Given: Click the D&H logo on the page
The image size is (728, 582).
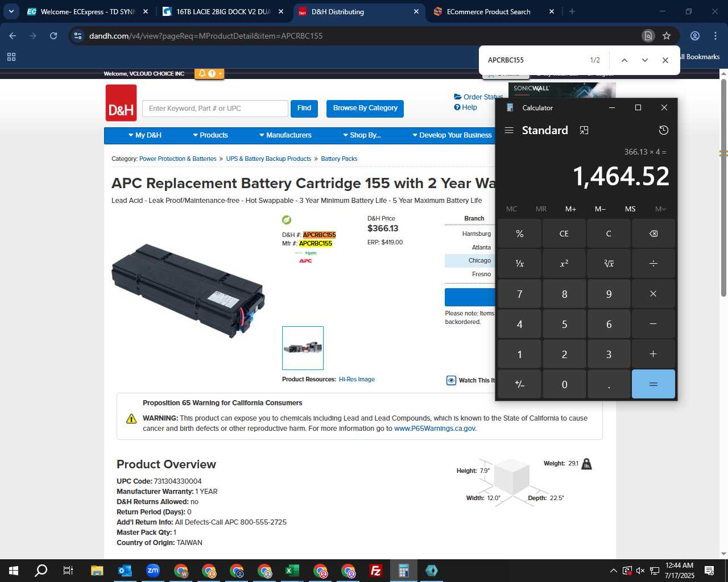Looking at the screenshot, I should click(x=121, y=103).
